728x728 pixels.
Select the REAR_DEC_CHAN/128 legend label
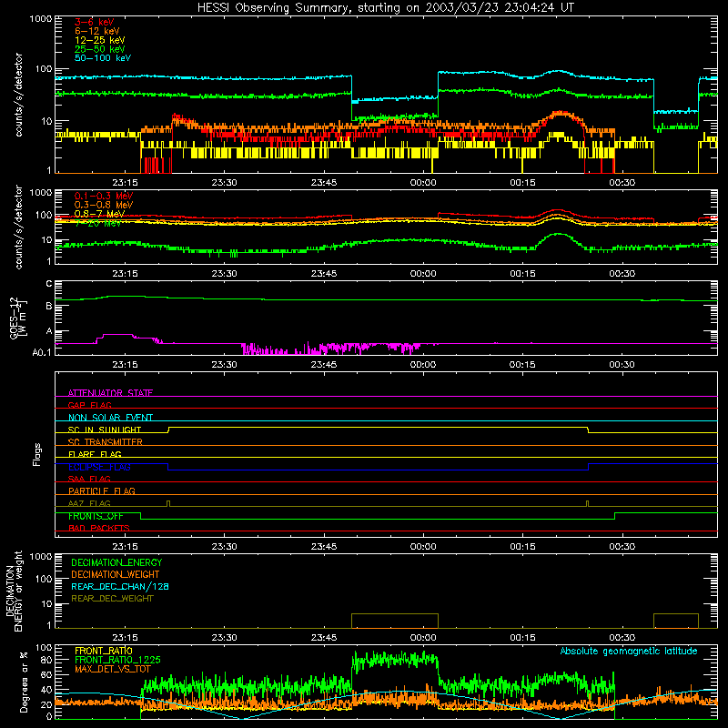120,586
